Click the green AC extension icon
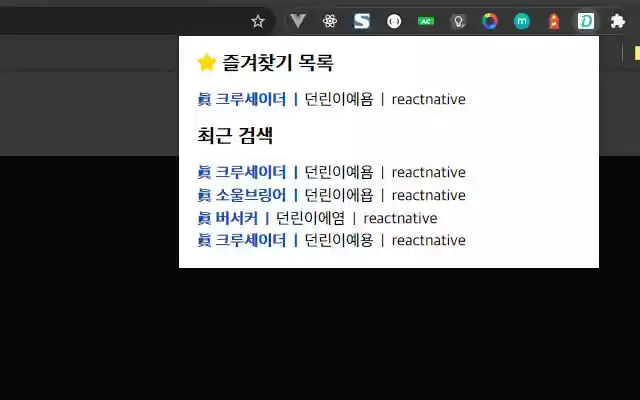This screenshot has width=640, height=400. click(x=426, y=21)
